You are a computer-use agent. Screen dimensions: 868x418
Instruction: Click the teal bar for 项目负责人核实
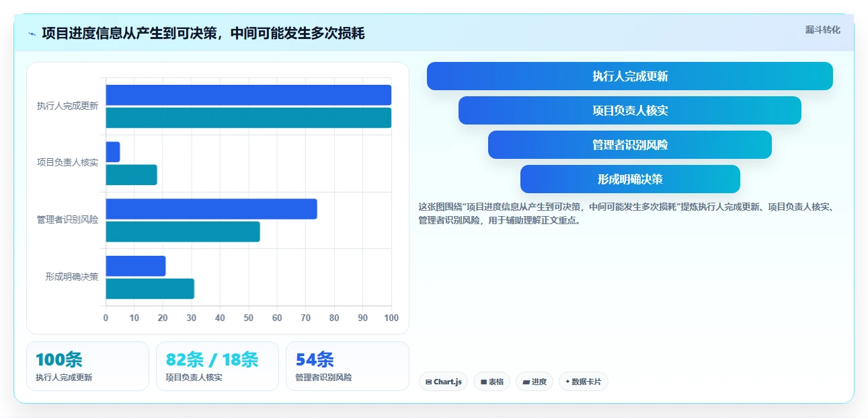click(131, 175)
